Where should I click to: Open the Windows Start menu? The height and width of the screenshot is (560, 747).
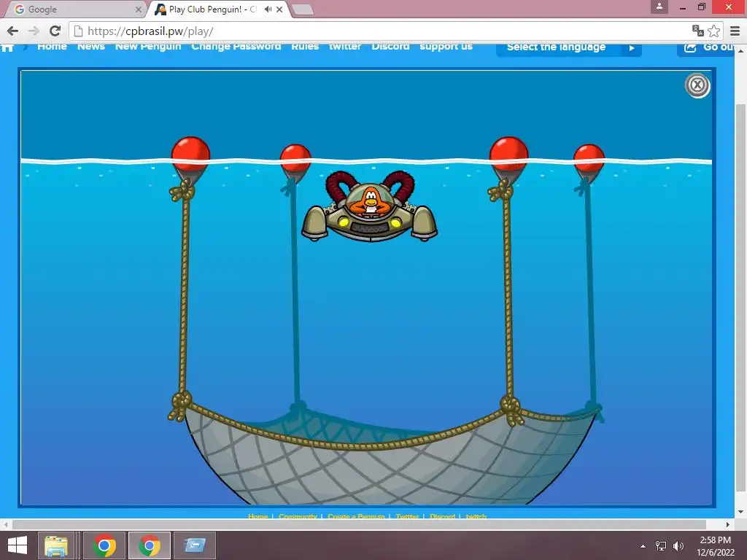[x=18, y=545]
